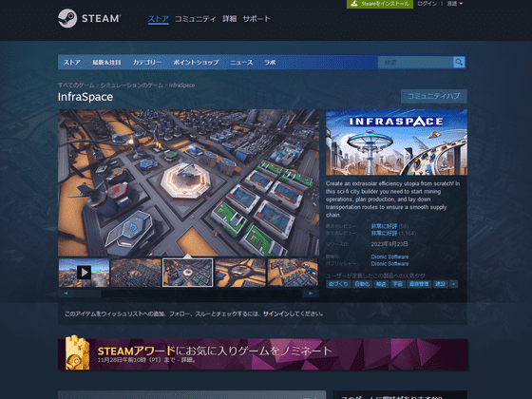Open the 言語 language dropdown
The image size is (532, 399).
[455, 4]
